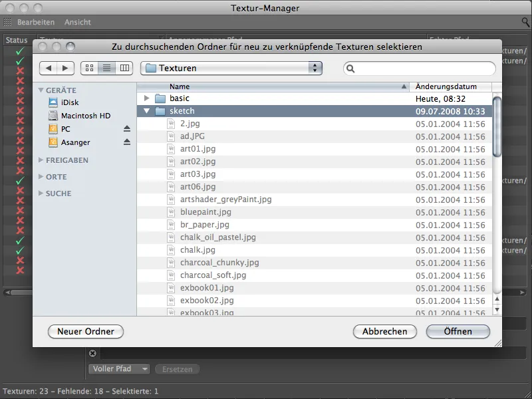
Task: Select file art06.jpg
Action: [198, 187]
